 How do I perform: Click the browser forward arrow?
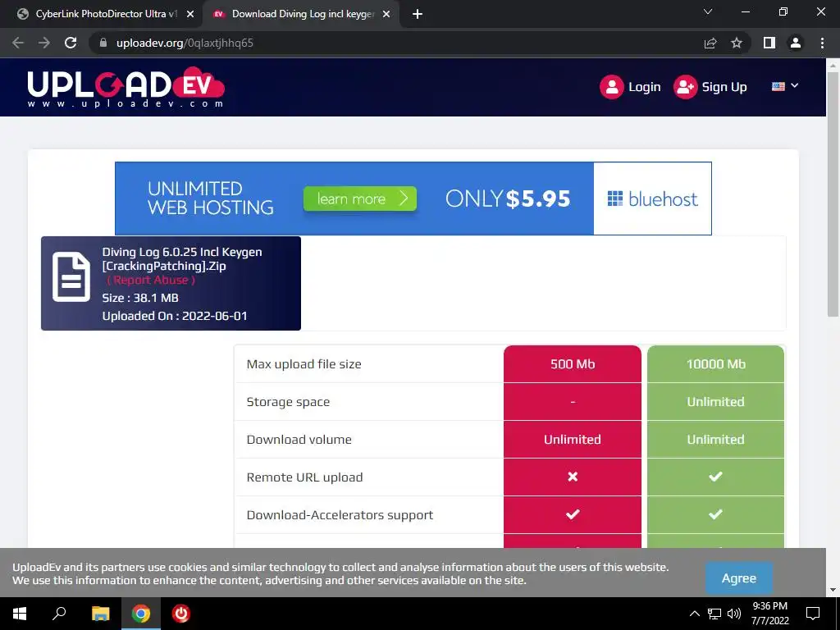pos(44,43)
